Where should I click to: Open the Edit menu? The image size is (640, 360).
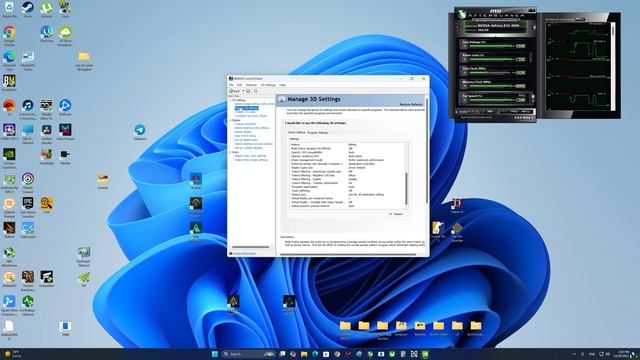(x=240, y=85)
